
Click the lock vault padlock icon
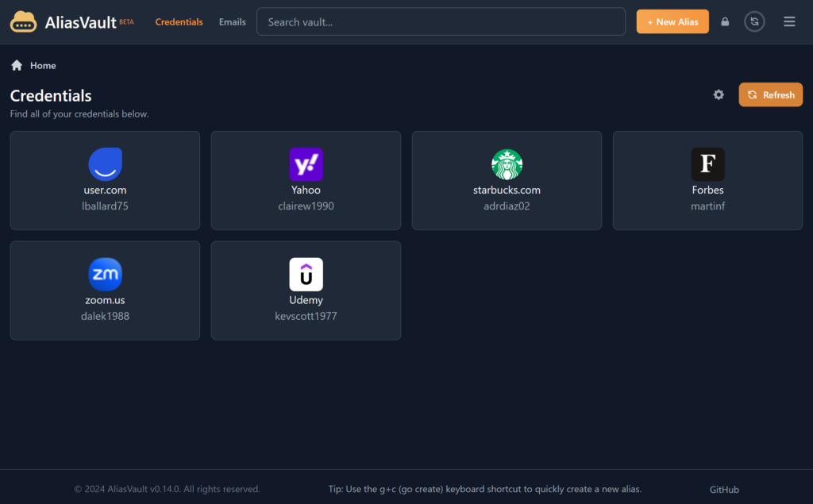click(x=725, y=22)
